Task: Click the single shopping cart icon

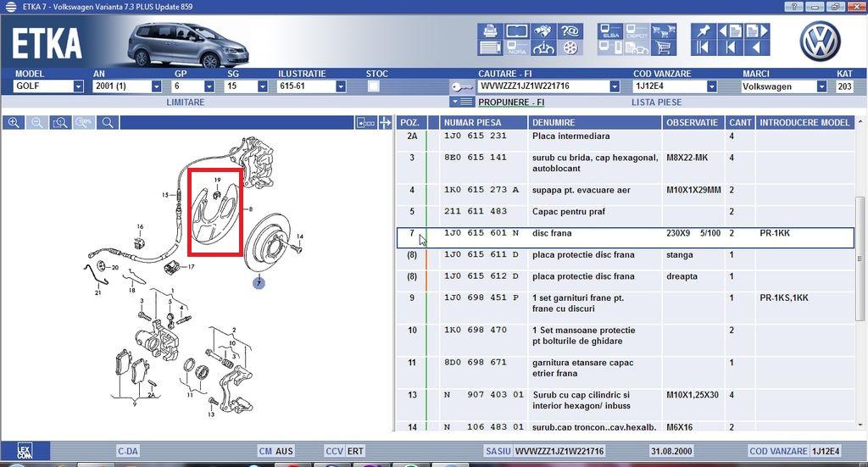Action: point(664,47)
